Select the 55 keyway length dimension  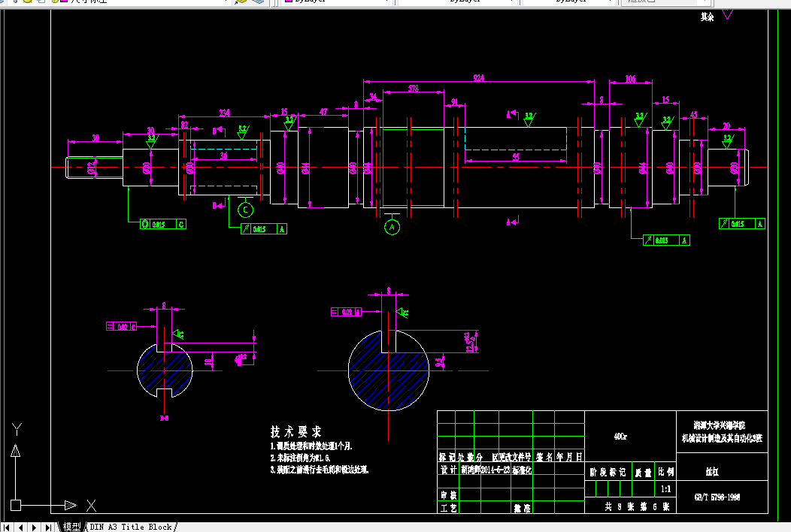tap(516, 157)
